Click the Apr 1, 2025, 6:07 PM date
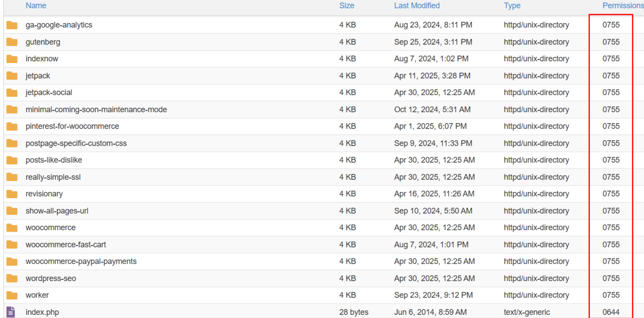The height and width of the screenshot is (318, 644). coord(430,126)
